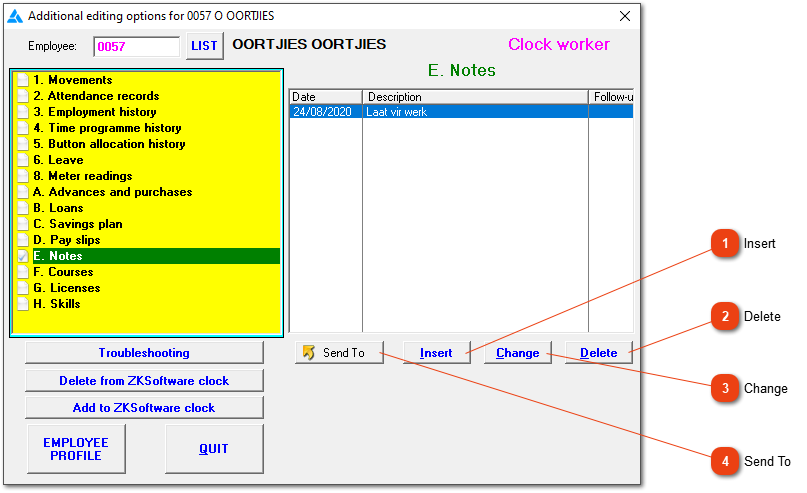Click the Employee number field showing 0057

tap(136, 46)
